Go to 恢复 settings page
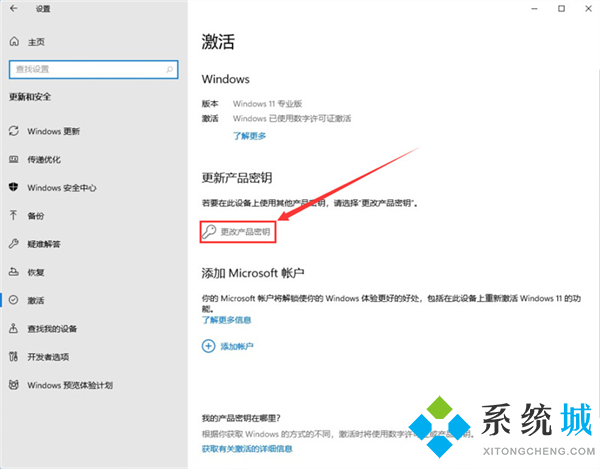The height and width of the screenshot is (469, 600). pos(35,272)
